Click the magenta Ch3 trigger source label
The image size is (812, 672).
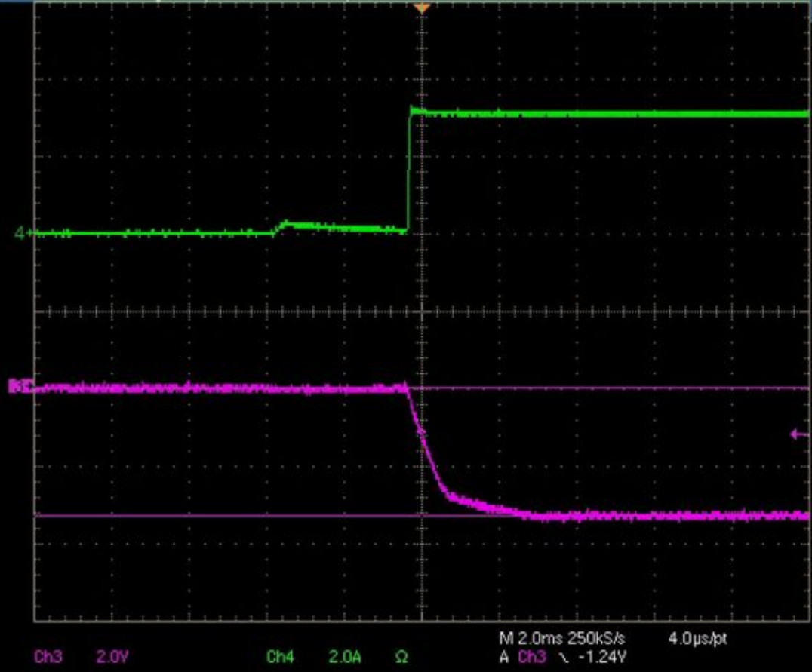(x=532, y=658)
